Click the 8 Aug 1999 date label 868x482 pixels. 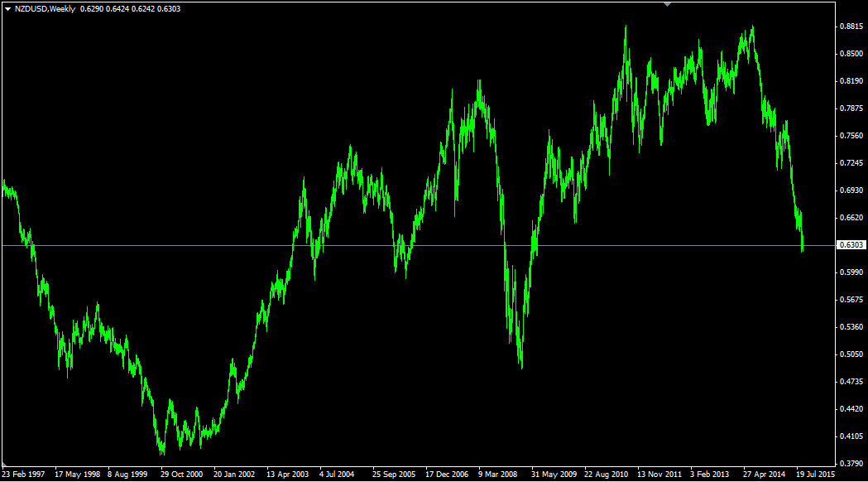[x=127, y=475]
